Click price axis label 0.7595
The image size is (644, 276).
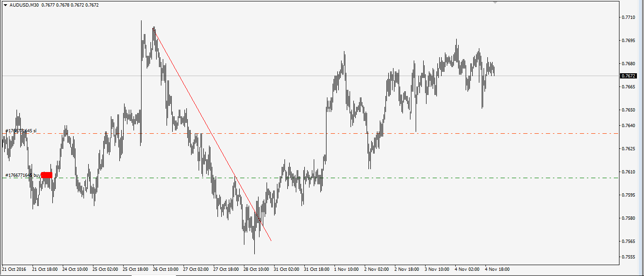click(x=629, y=195)
